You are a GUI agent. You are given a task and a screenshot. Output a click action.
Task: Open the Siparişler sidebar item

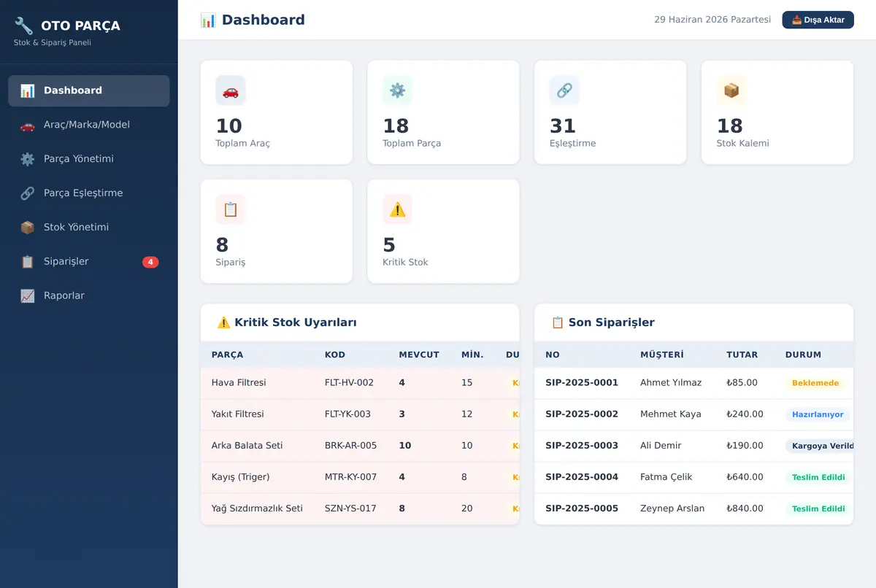89,262
